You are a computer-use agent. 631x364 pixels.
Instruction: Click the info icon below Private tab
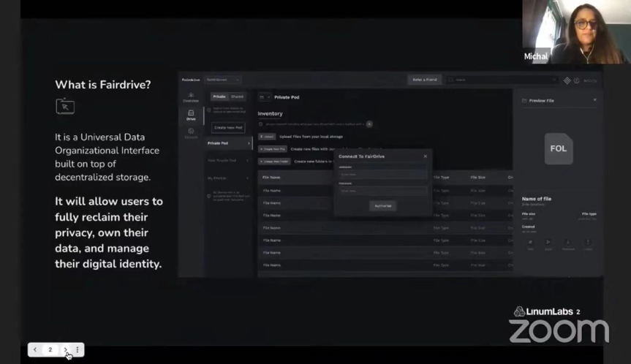coord(208,110)
